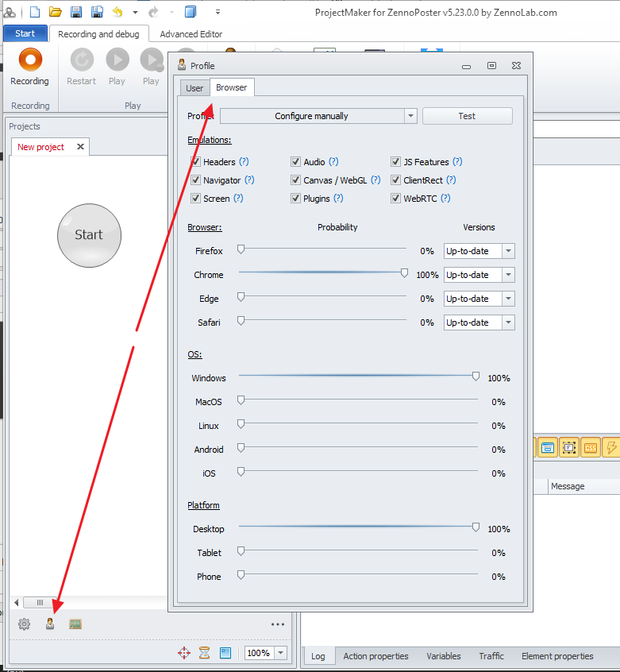Viewport: 620px width, 672px height.
Task: Close the New project tab
Action: click(80, 147)
